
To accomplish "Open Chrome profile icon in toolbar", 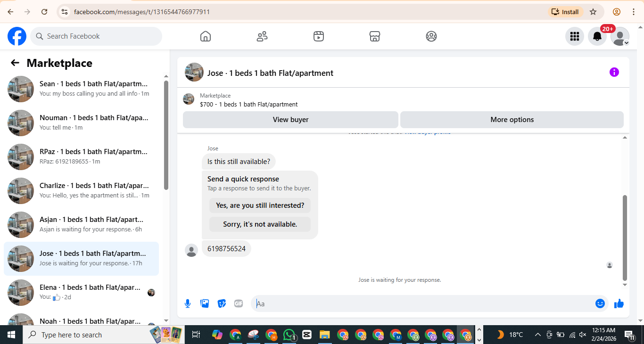I will click(x=617, y=12).
